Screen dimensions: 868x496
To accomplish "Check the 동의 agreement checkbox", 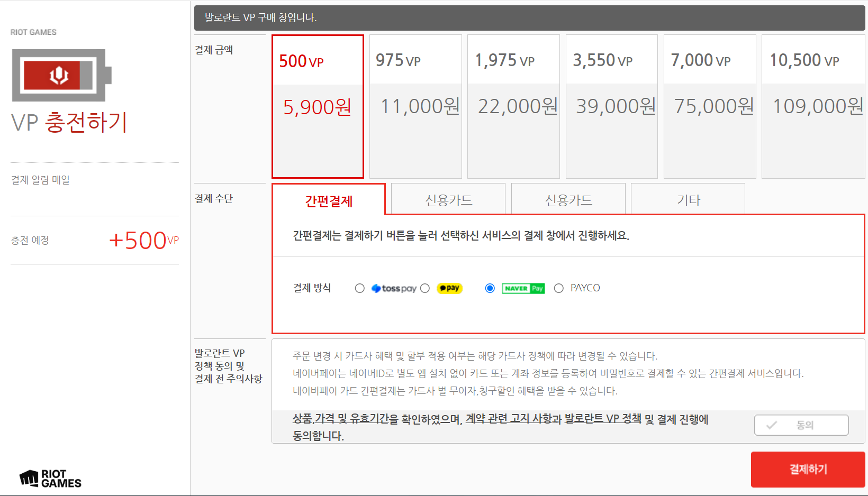I will pyautogui.click(x=801, y=425).
